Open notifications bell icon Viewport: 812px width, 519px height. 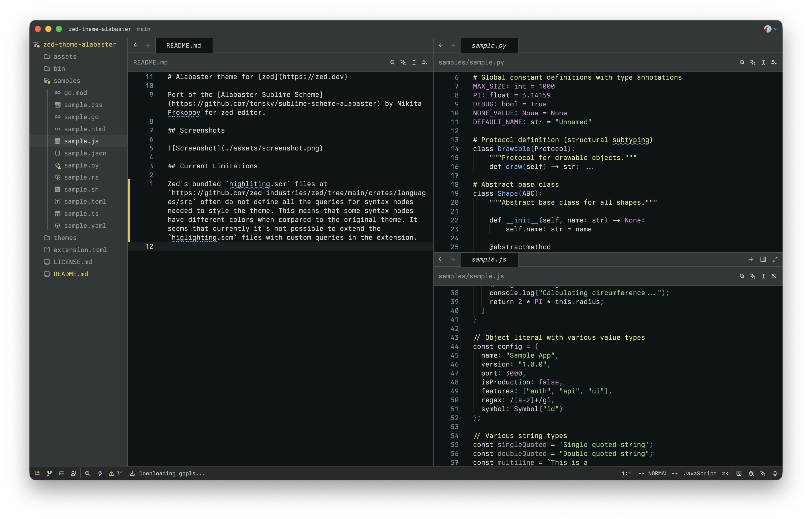[x=775, y=473]
